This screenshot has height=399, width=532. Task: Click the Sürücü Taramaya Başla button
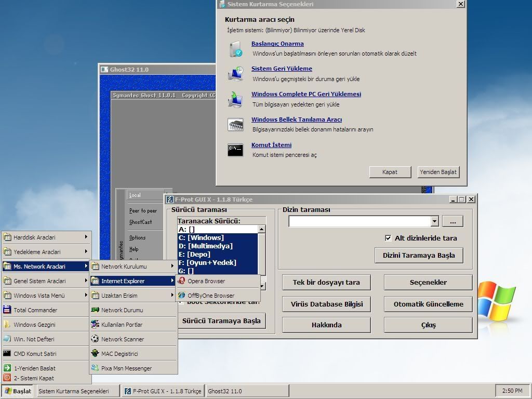(x=221, y=321)
